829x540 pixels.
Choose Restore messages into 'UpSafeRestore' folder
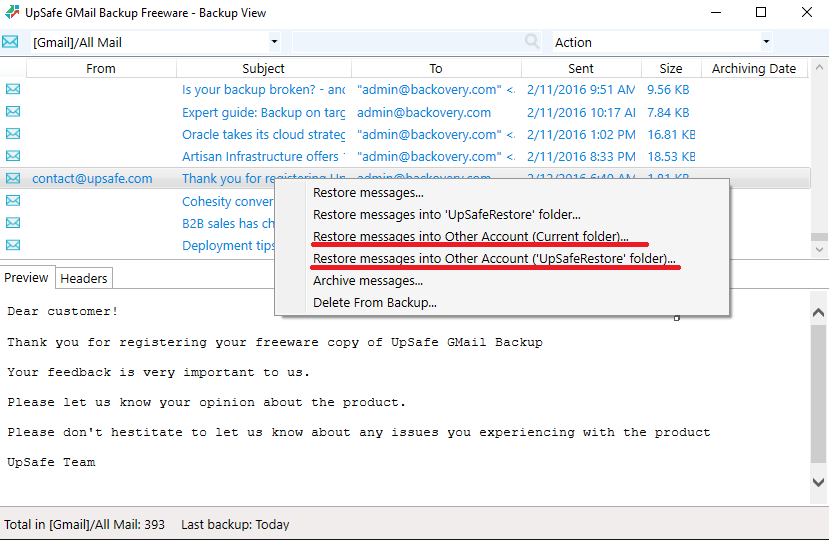(x=447, y=215)
